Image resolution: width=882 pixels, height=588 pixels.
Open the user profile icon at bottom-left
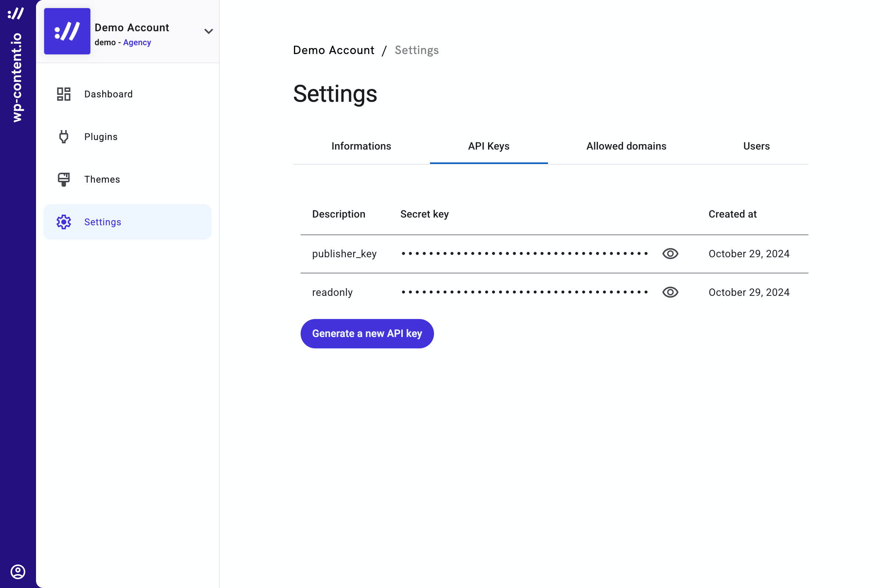click(x=18, y=571)
